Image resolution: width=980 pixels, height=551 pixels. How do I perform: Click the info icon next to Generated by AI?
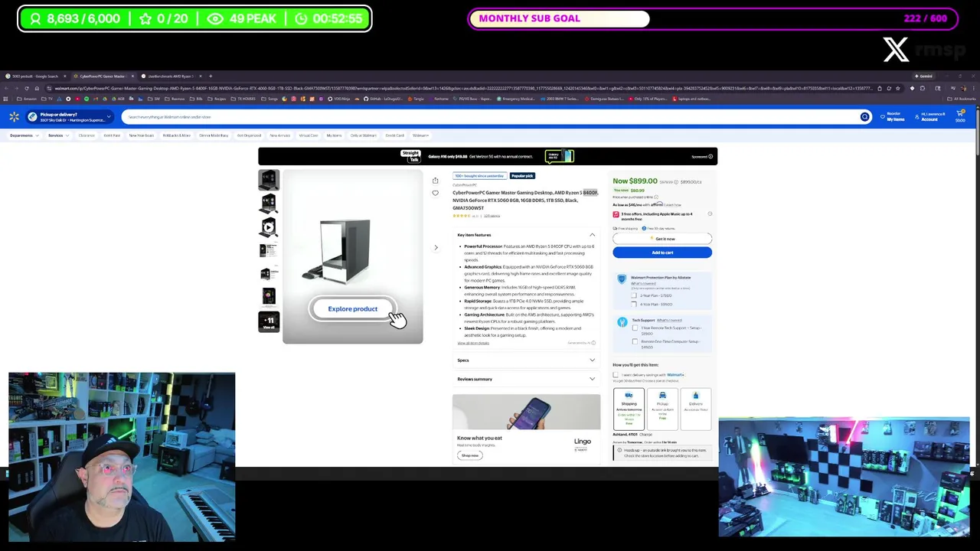coord(593,343)
